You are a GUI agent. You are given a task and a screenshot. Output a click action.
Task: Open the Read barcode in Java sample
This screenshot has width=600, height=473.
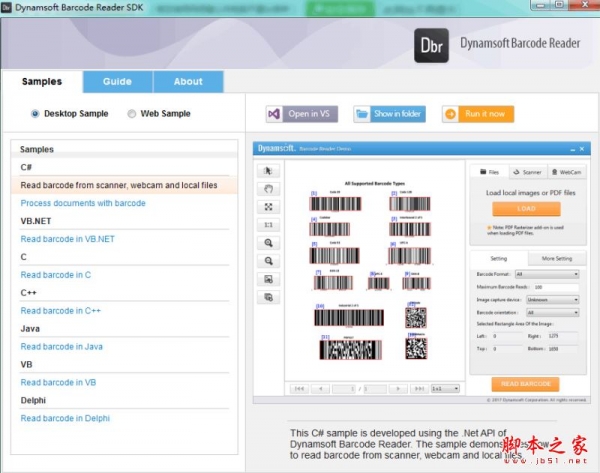click(62, 346)
